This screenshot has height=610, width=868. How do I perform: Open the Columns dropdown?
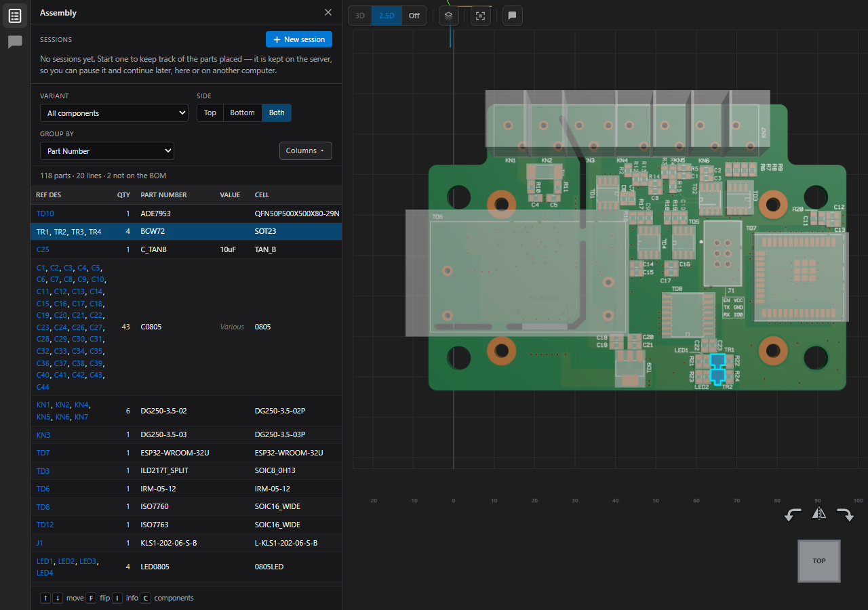point(305,150)
